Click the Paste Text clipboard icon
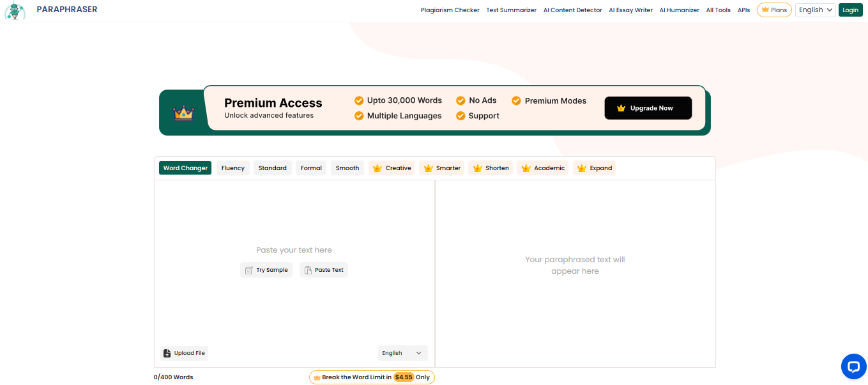868x385 pixels. (x=308, y=270)
